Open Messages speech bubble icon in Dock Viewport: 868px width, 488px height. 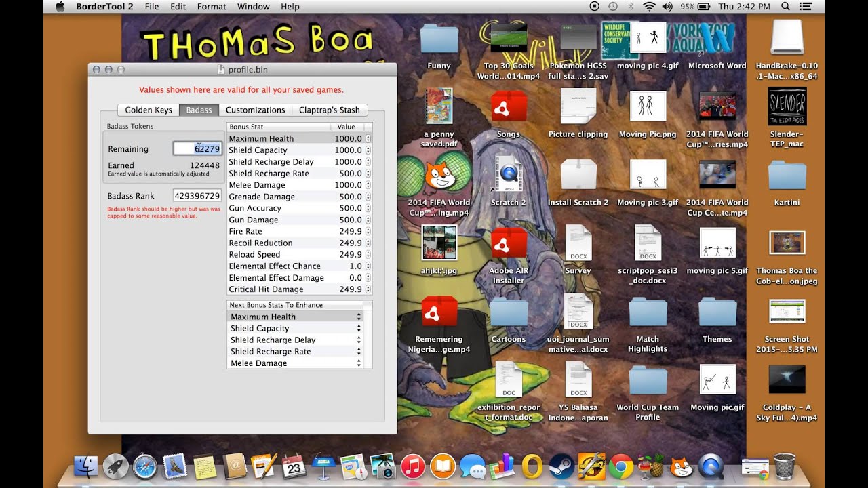point(472,466)
